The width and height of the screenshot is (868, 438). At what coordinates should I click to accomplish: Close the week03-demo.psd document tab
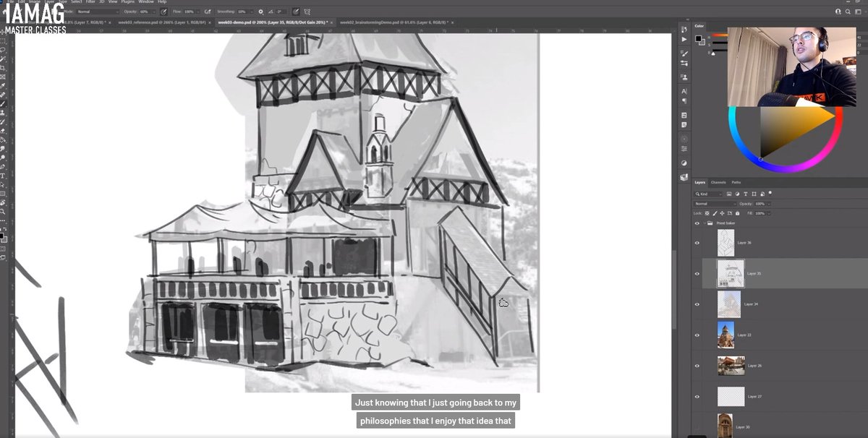click(x=332, y=22)
